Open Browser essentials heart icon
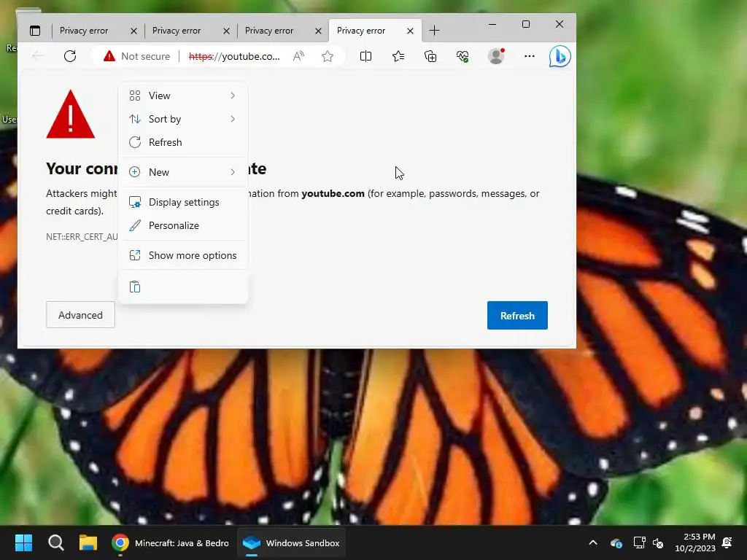Image resolution: width=747 pixels, height=560 pixels. click(x=462, y=56)
